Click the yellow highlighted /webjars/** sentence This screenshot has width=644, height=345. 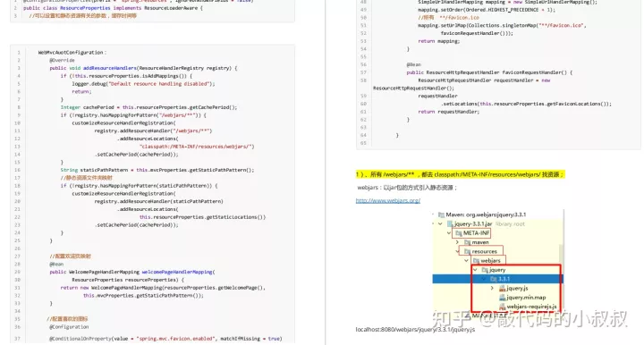coord(460,174)
